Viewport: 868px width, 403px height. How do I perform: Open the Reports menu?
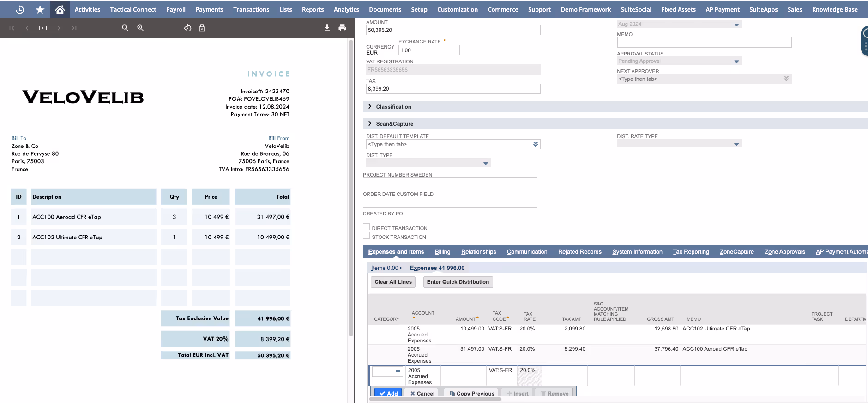(x=313, y=9)
